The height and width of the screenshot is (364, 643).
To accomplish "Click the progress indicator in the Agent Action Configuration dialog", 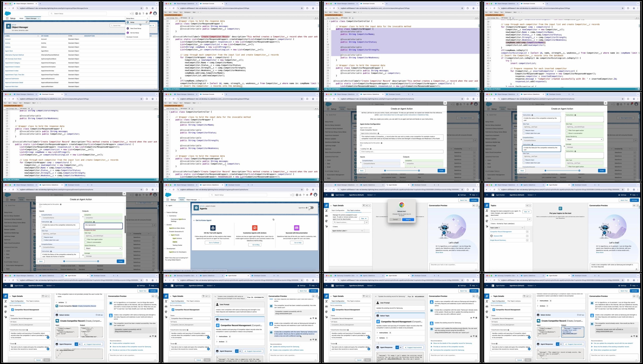I will coord(402,171).
